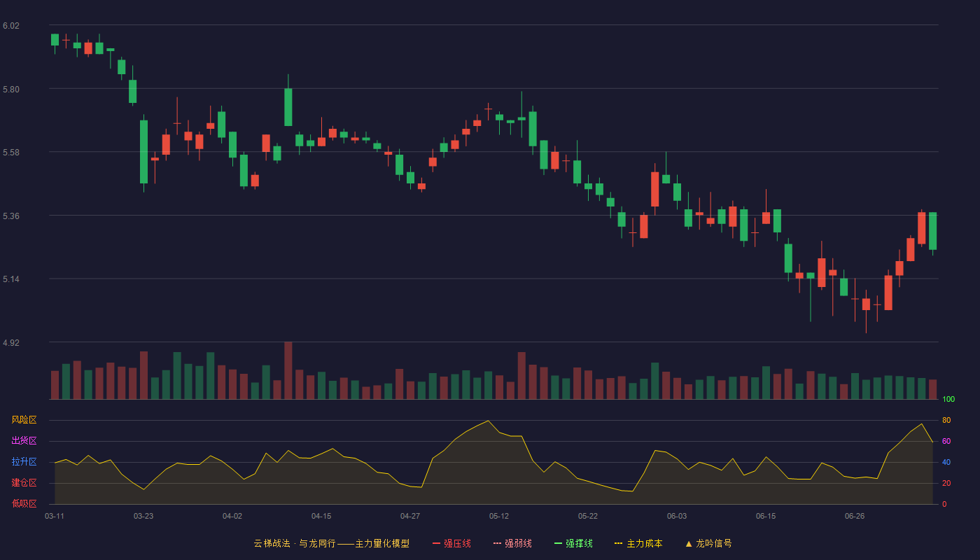Select the 拉升区 zone label
This screenshot has height=560, width=980.
tap(24, 462)
